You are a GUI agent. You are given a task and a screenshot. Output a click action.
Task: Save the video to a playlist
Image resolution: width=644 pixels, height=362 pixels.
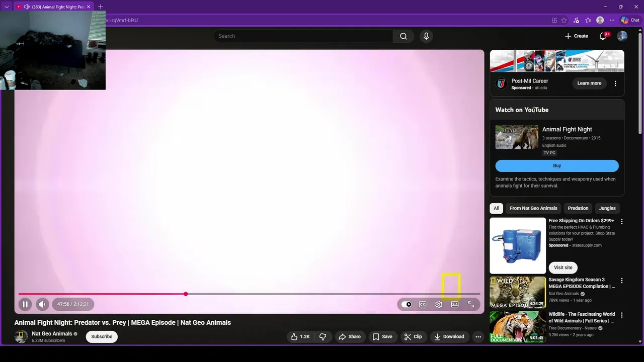click(382, 337)
